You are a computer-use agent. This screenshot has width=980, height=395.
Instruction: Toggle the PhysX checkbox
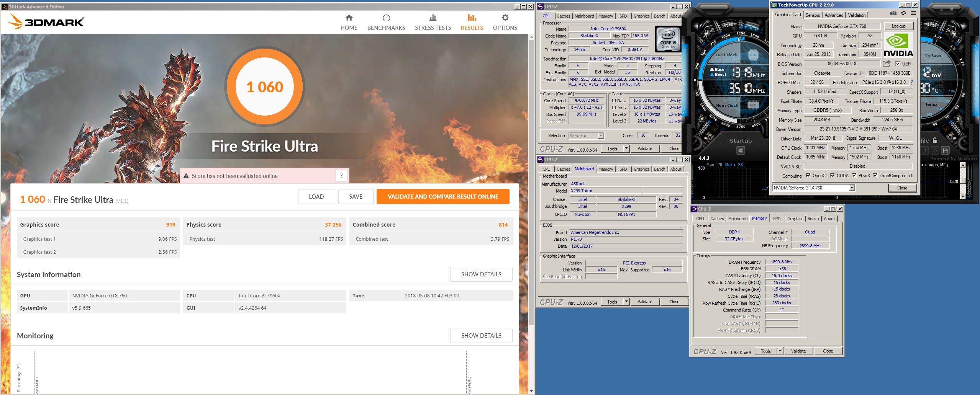click(854, 175)
